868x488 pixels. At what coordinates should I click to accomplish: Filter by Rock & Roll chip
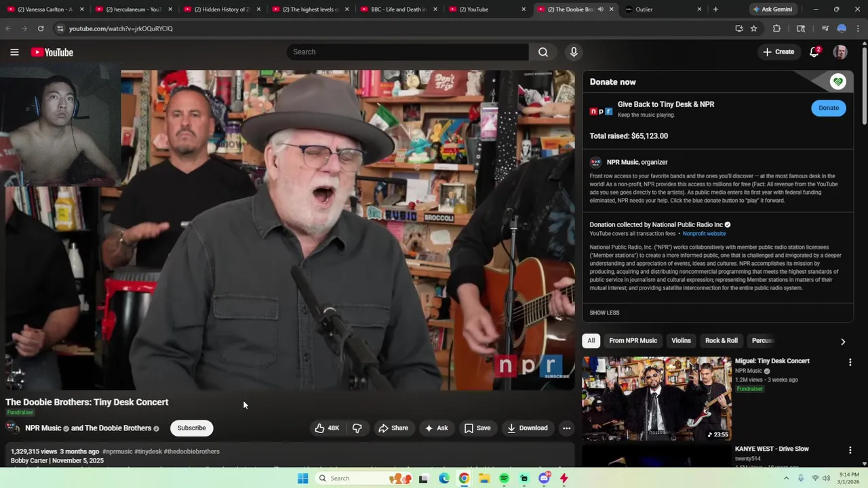(722, 341)
